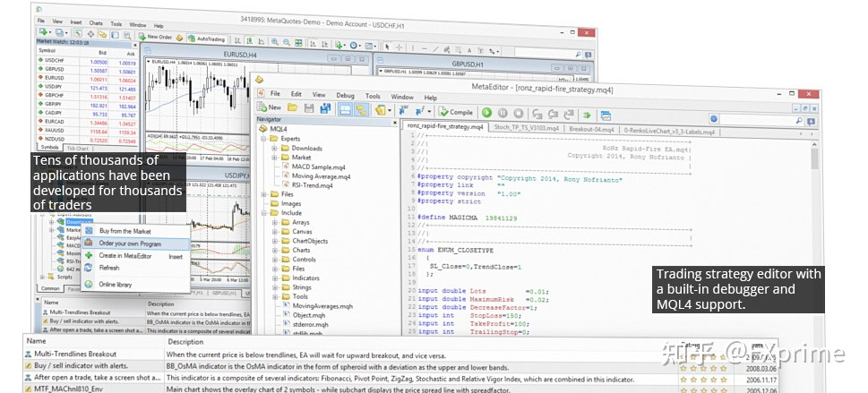
Task: Open the Help menu in MetaEditor
Action: (x=430, y=98)
